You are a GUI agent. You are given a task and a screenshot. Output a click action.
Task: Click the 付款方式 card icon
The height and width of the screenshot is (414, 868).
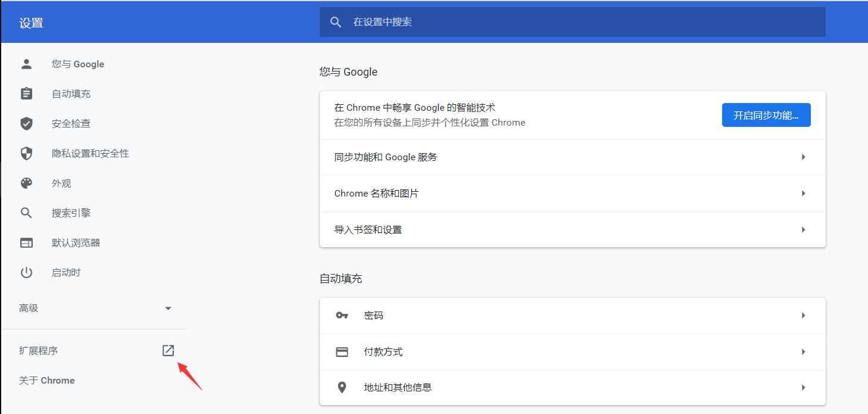342,351
